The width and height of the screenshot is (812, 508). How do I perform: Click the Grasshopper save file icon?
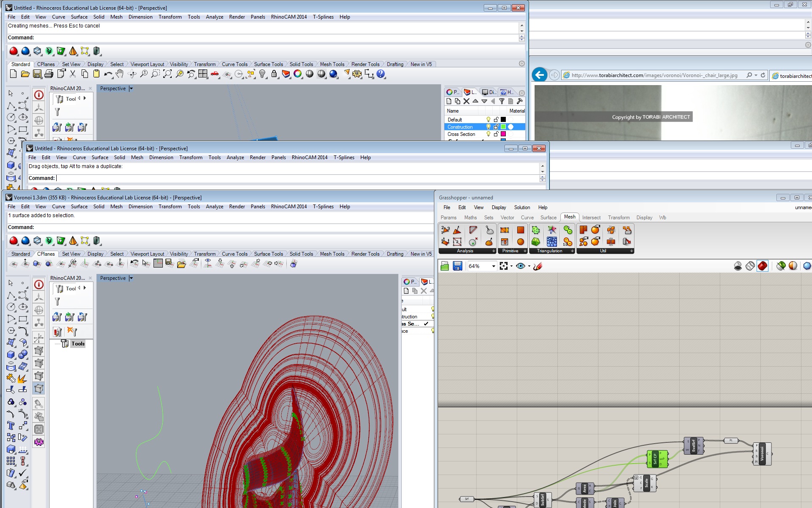(x=457, y=266)
